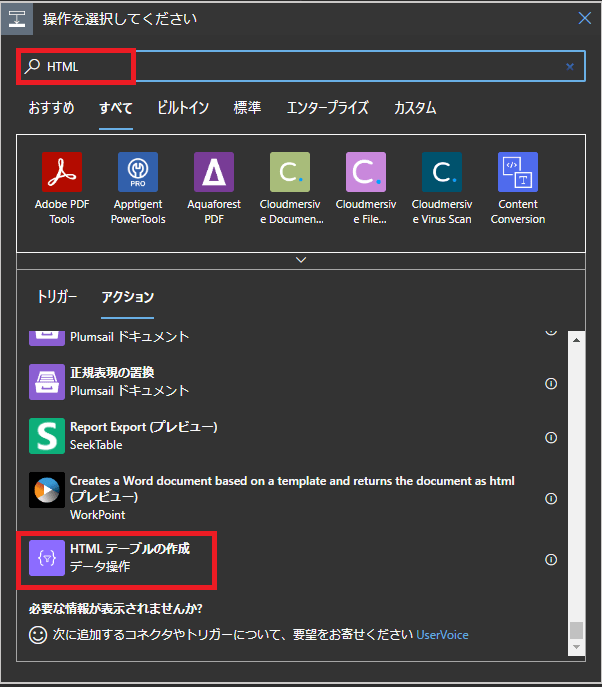Switch to the カスタム tab
This screenshot has height=687, width=602.
click(x=415, y=108)
